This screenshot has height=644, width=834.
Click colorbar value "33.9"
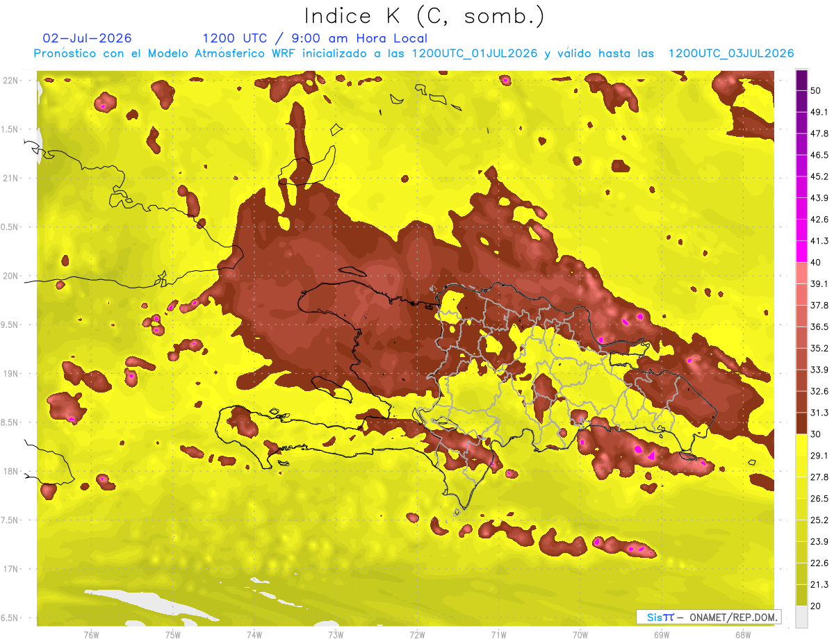coord(819,370)
